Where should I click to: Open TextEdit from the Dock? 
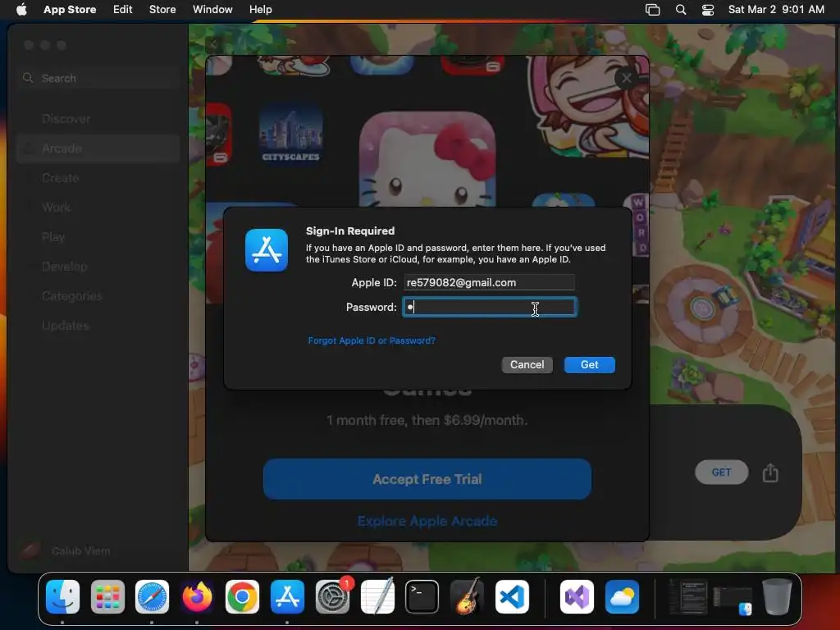pyautogui.click(x=377, y=597)
